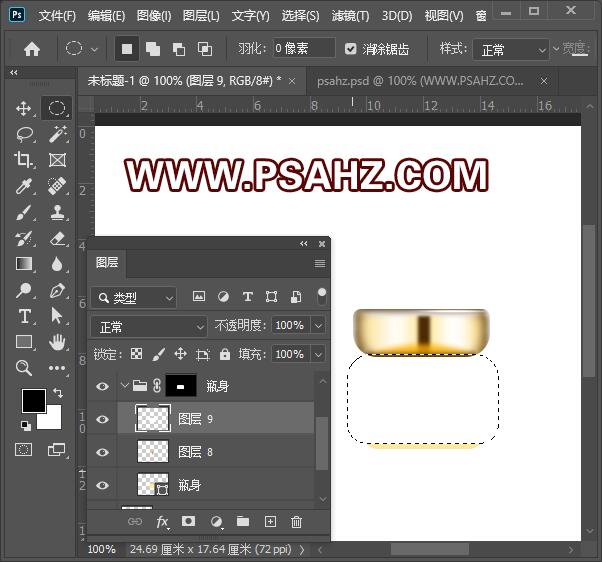Image resolution: width=602 pixels, height=562 pixels.
Task: Select the Blur tool
Action: pos(57,264)
